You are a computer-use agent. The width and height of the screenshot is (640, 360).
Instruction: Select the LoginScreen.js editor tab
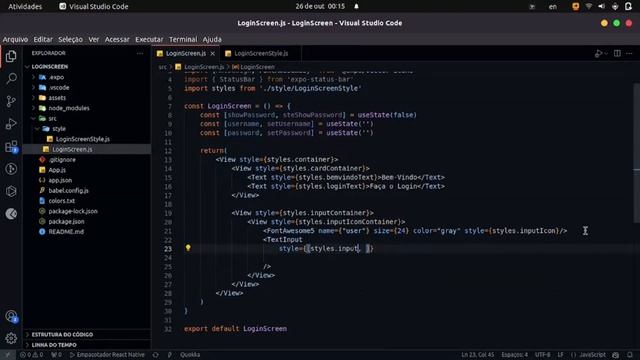point(186,53)
